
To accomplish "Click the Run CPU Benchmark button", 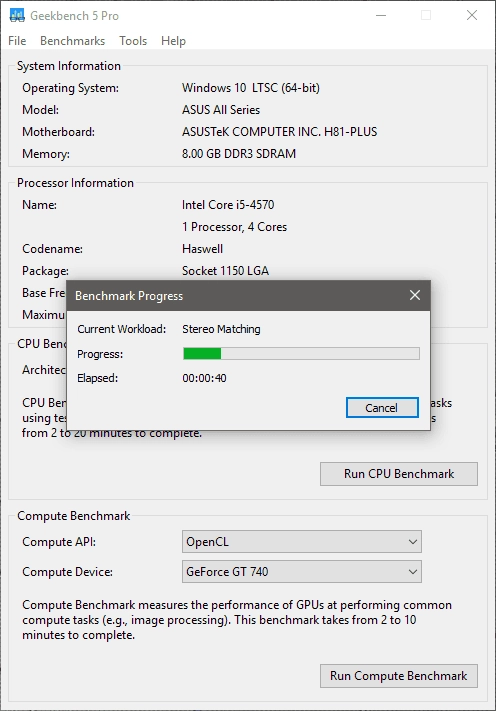I will click(399, 474).
